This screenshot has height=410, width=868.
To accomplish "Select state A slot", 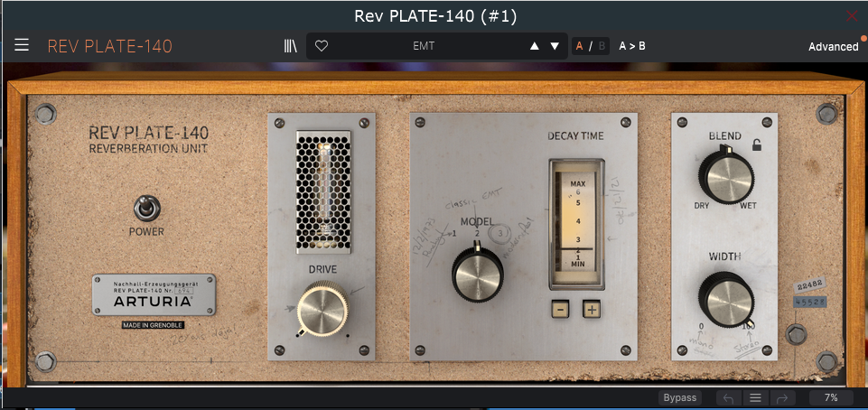I will coord(580,46).
